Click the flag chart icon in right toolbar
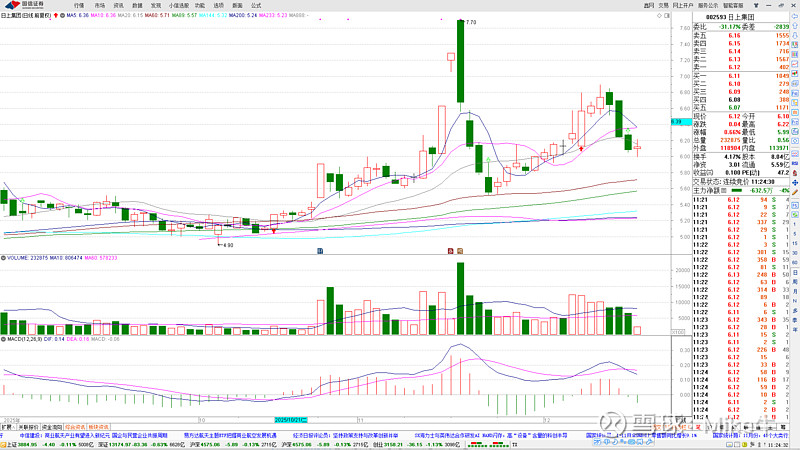 pos(795,74)
